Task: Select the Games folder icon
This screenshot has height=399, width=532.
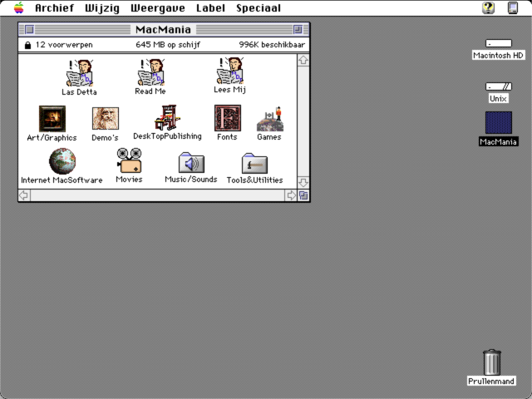Action: pos(270,119)
